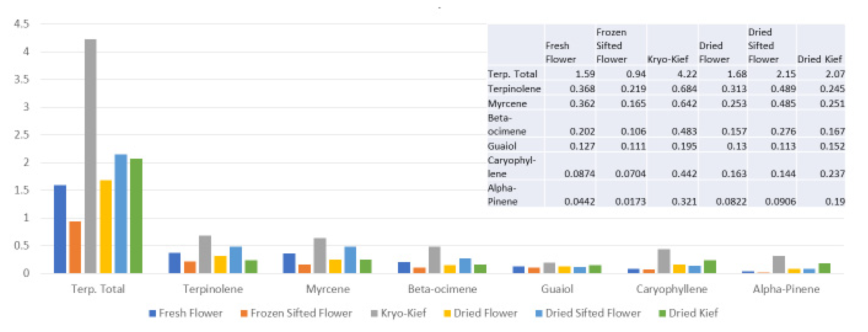Click the Beta-ocimene axis label

442,289
